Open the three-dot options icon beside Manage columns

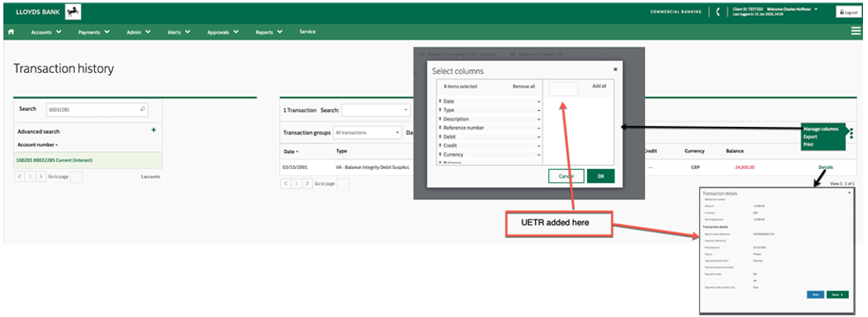pyautogui.click(x=851, y=133)
